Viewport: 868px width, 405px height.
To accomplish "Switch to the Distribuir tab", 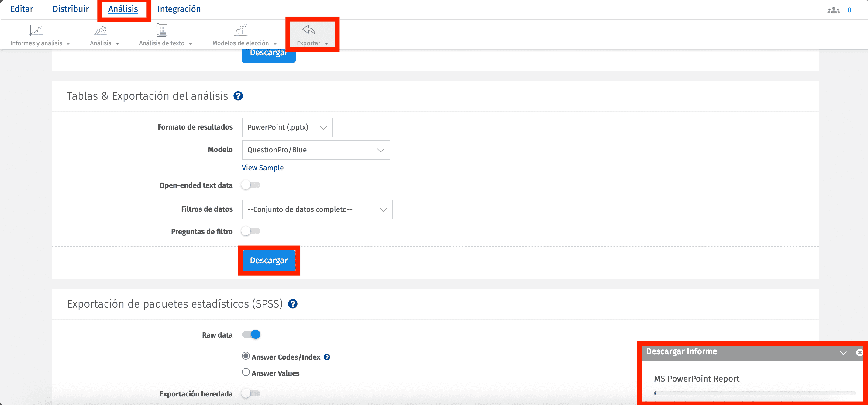I will pyautogui.click(x=71, y=9).
